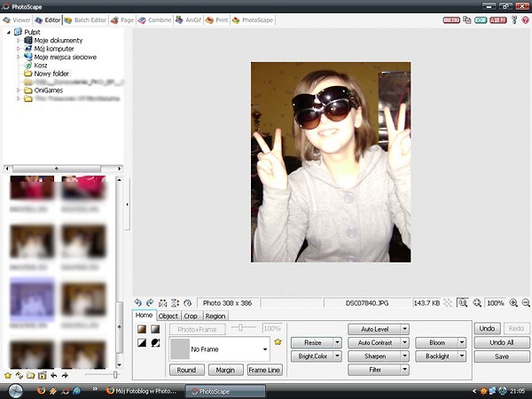Open the Combine tab
Image resolution: width=532 pixels, height=399 pixels.
point(154,20)
